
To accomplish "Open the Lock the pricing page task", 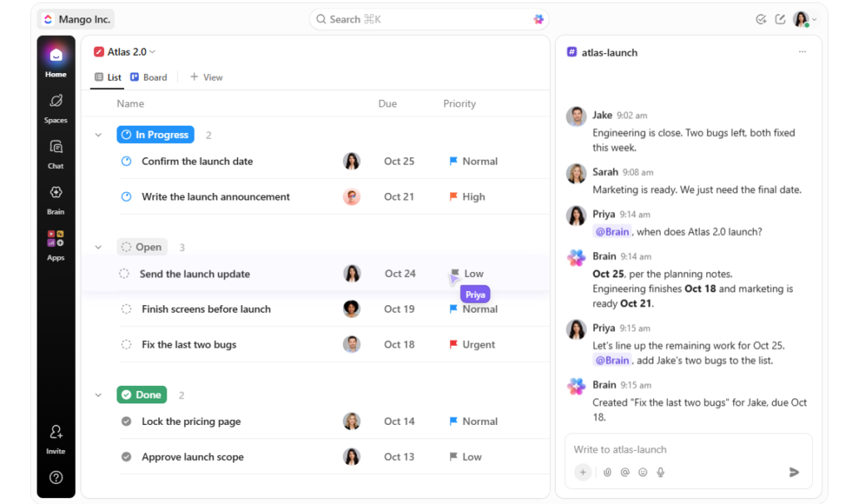I will point(191,422).
